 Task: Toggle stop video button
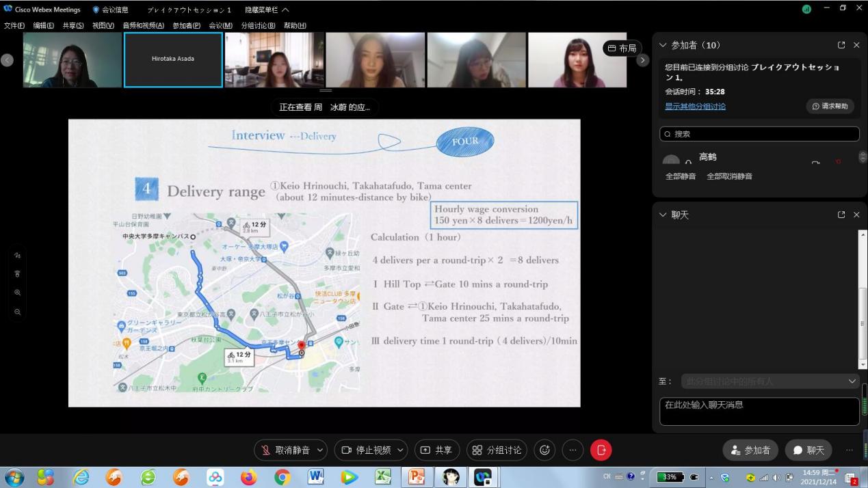[365, 450]
